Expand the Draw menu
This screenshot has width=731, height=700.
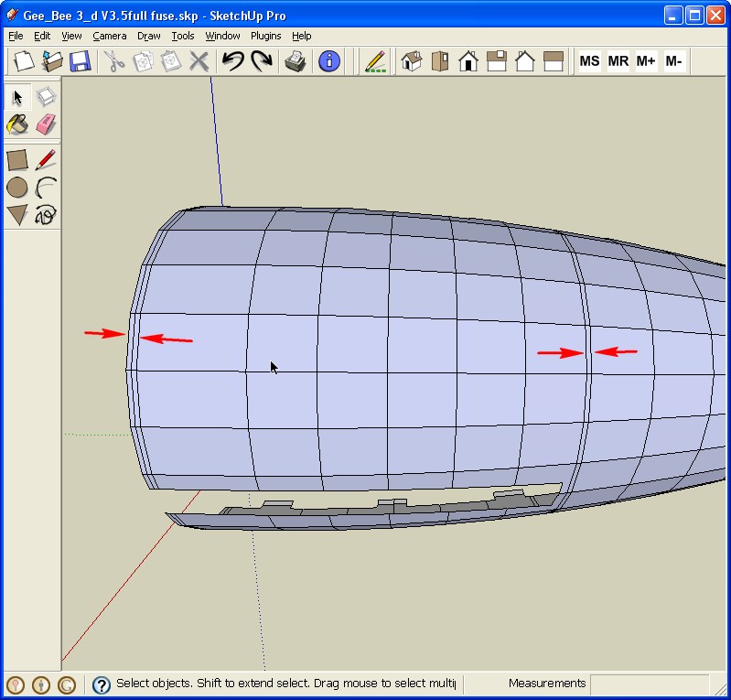[x=148, y=36]
